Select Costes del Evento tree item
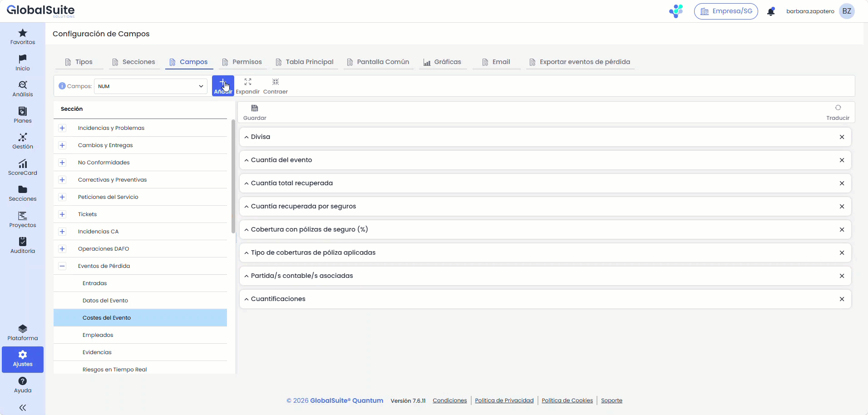Viewport: 868px width, 415px height. point(140,318)
